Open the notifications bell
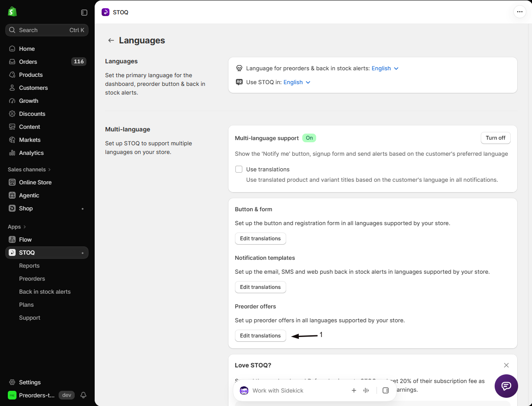532x406 pixels. pos(83,395)
